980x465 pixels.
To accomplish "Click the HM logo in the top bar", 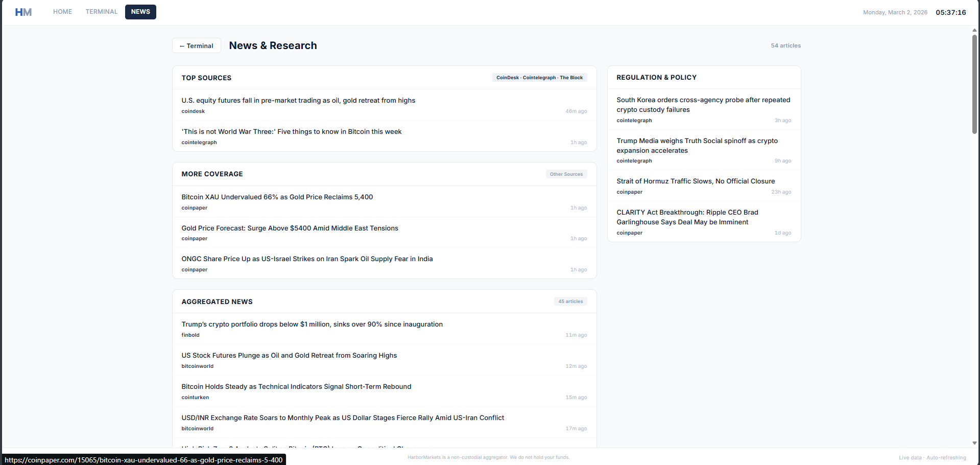I will click(x=22, y=12).
